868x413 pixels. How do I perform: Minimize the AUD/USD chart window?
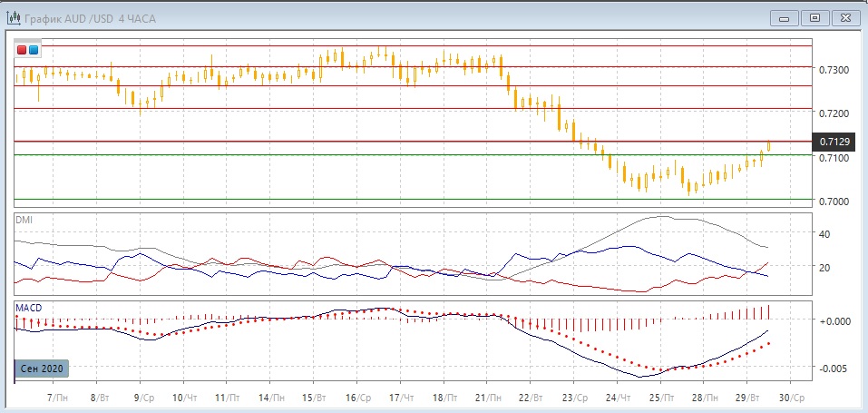click(x=785, y=17)
